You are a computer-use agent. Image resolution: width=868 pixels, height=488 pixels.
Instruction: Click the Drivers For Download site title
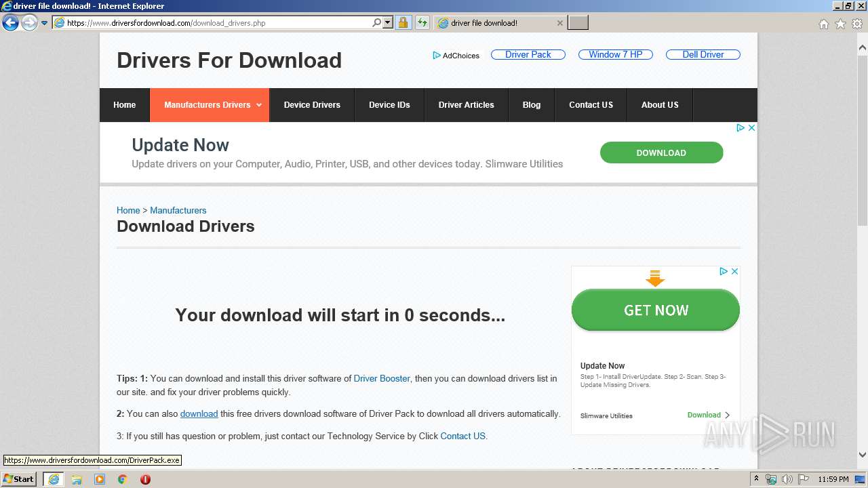pyautogui.click(x=229, y=60)
